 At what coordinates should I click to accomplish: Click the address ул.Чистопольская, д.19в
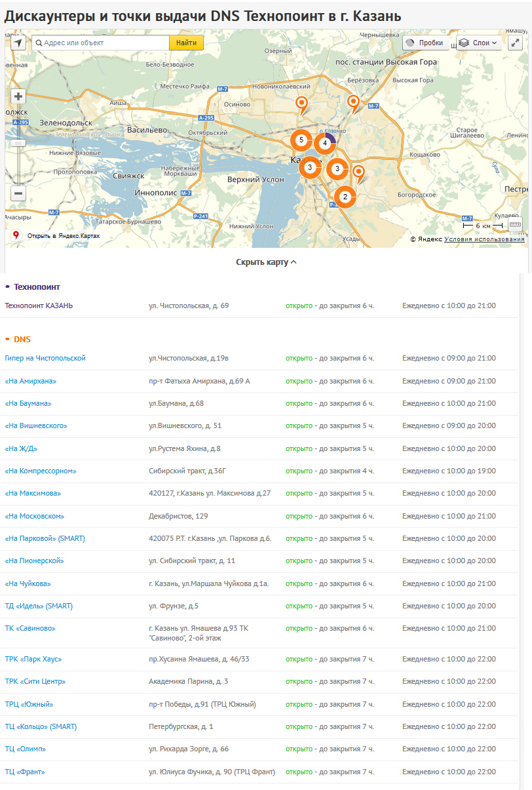point(189,358)
